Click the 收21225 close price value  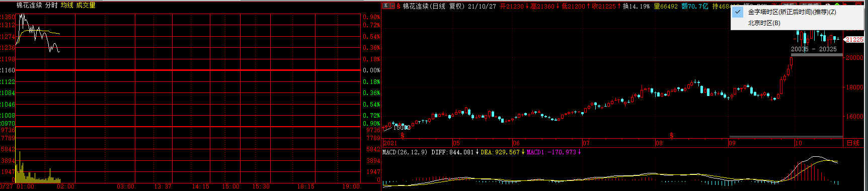[604, 6]
